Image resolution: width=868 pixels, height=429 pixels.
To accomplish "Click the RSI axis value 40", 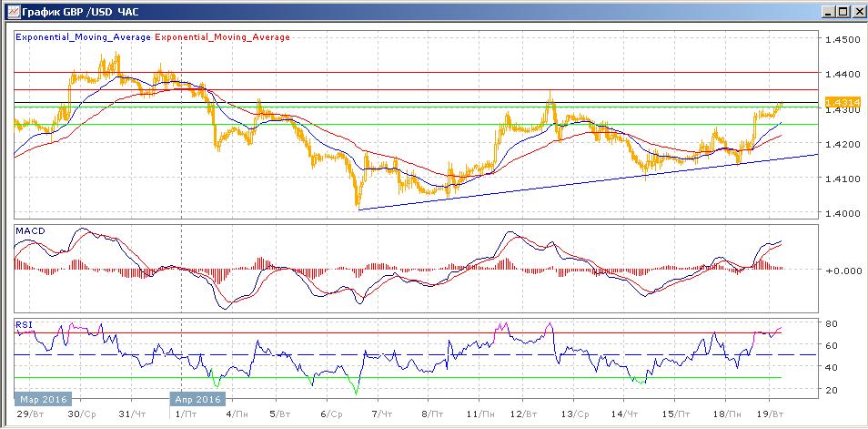I will click(x=832, y=367).
